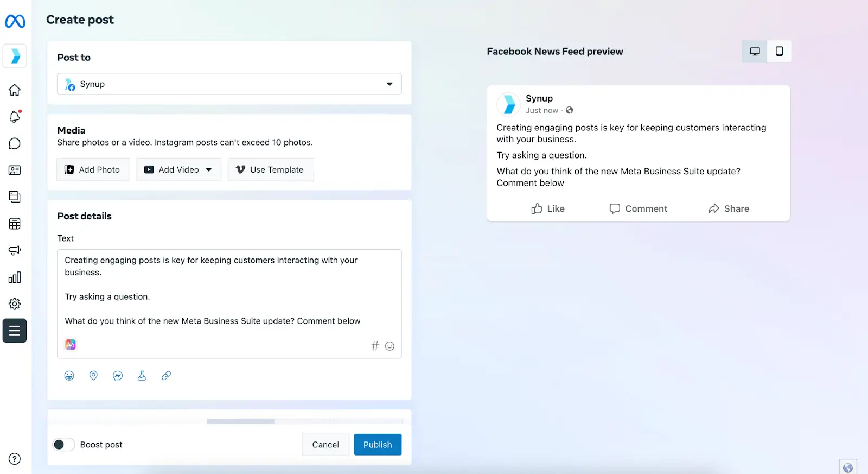Image resolution: width=868 pixels, height=474 pixels.
Task: Add feeling or activity smiley icon
Action: (x=69, y=375)
